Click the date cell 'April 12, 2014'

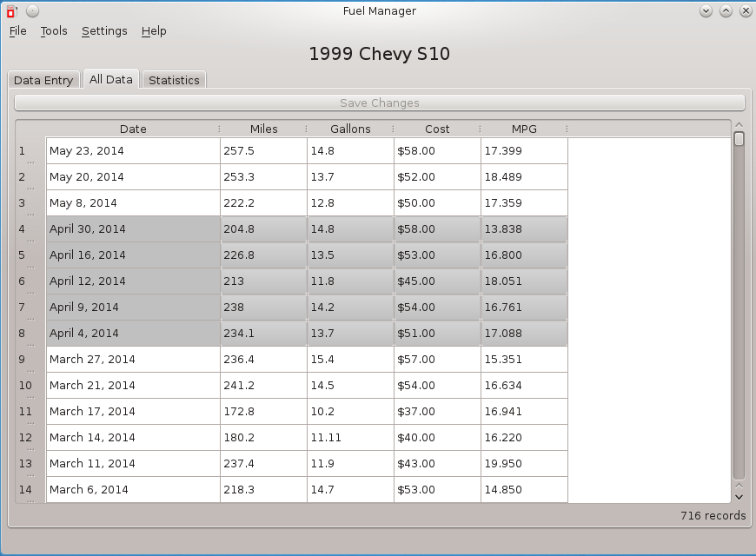tap(133, 281)
